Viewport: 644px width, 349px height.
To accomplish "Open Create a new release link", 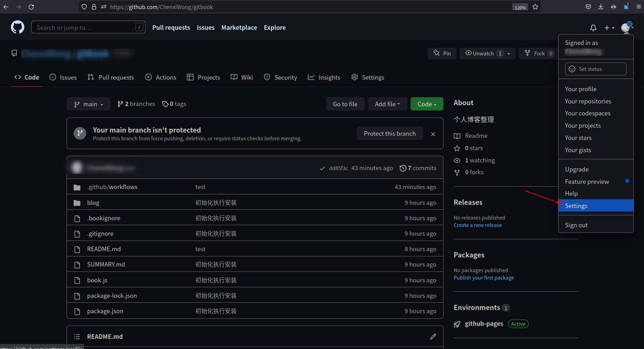I will [477, 225].
